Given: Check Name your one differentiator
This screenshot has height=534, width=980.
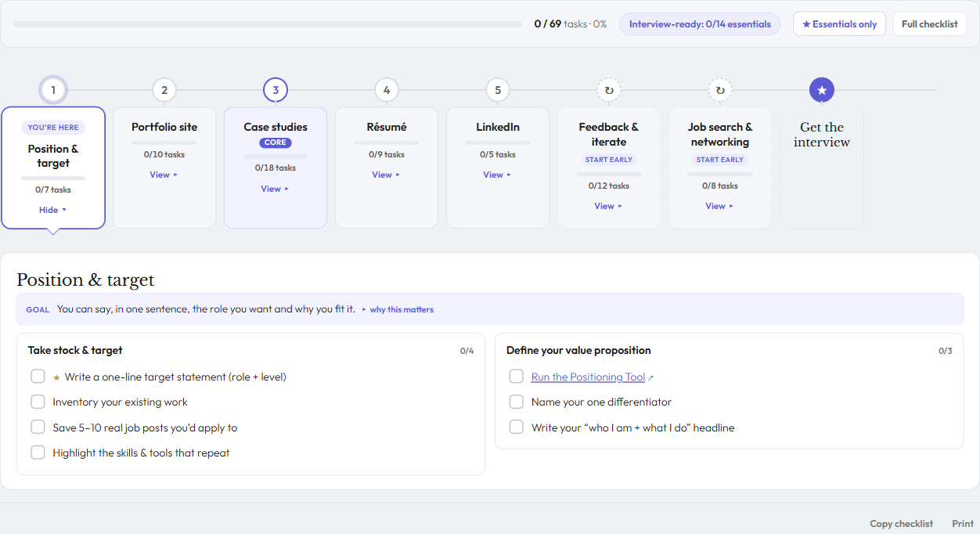Looking at the screenshot, I should tap(516, 402).
